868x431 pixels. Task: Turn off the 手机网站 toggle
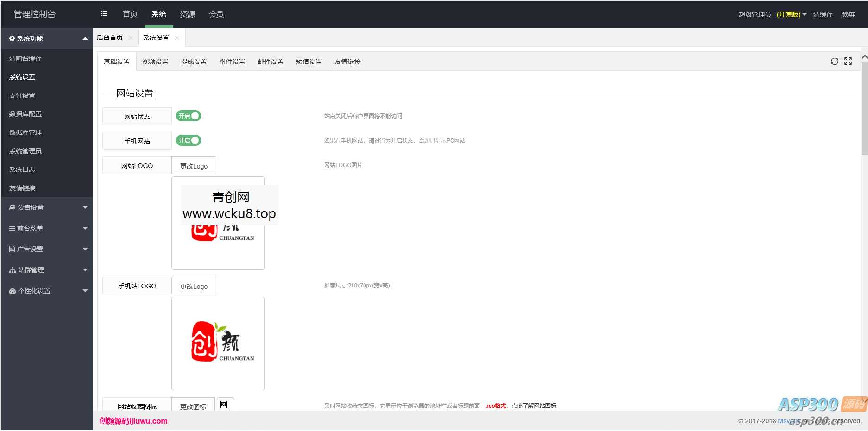click(x=188, y=140)
